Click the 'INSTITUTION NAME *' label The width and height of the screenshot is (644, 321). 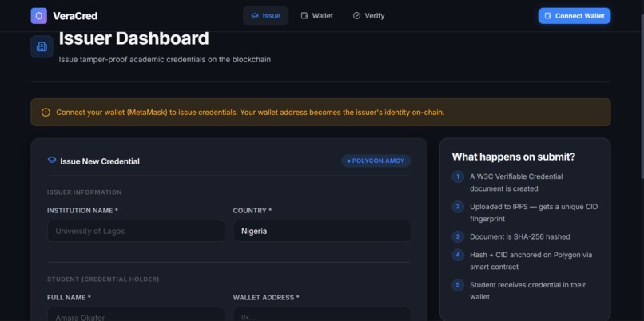click(x=82, y=211)
